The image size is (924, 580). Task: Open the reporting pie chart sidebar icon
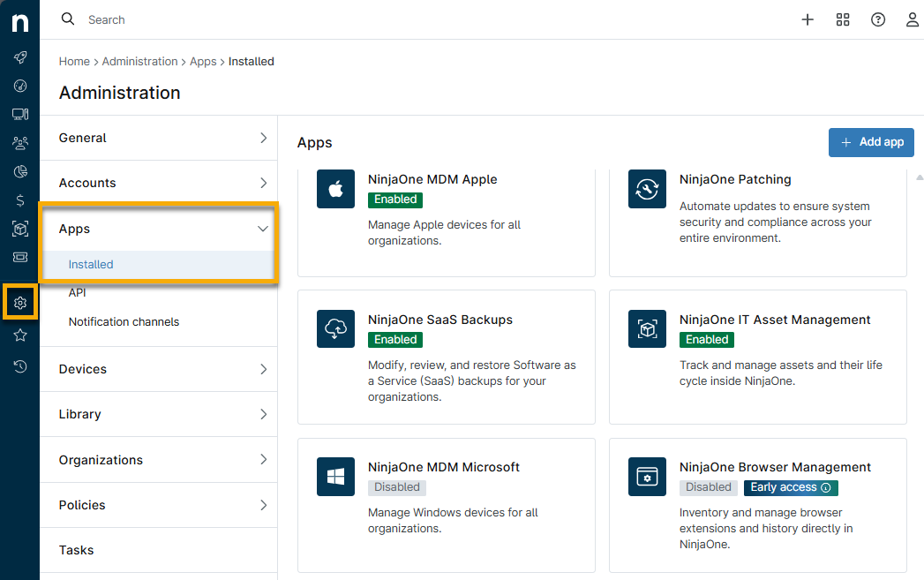point(20,171)
